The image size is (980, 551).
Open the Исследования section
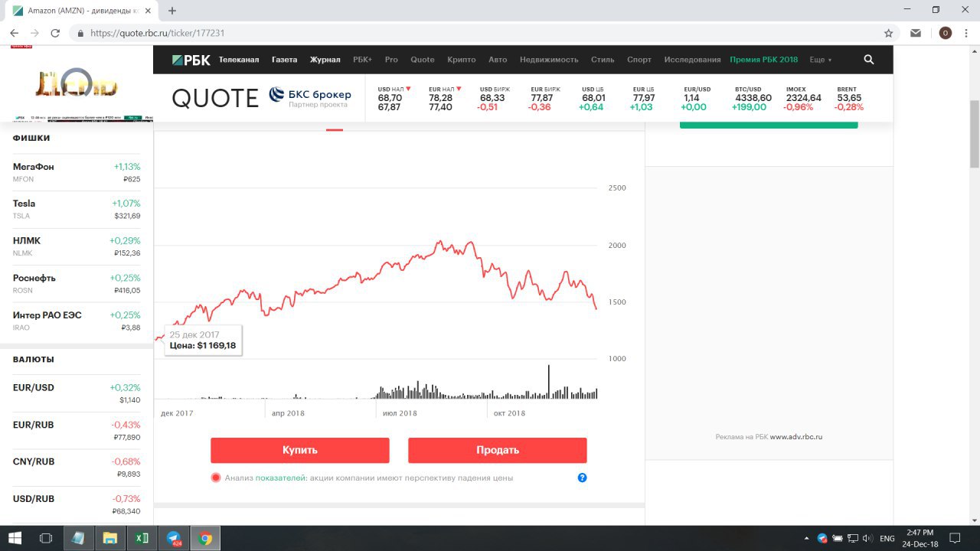tap(692, 60)
